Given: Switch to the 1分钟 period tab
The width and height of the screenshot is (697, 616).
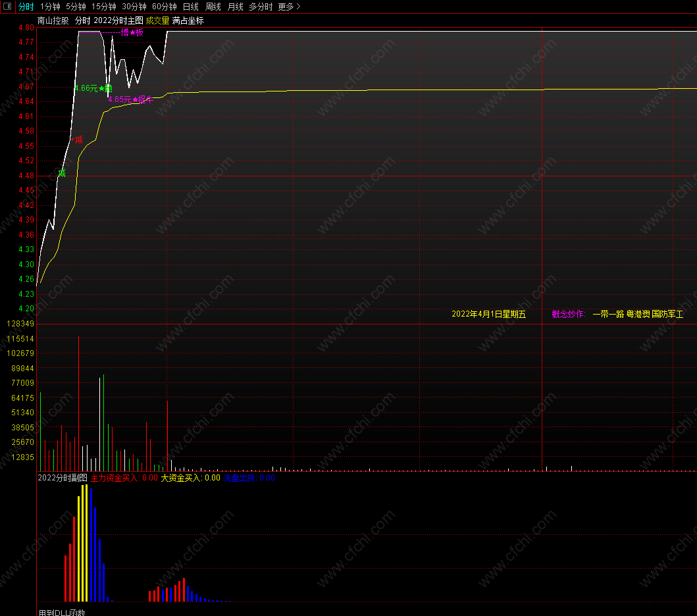Looking at the screenshot, I should [x=50, y=7].
